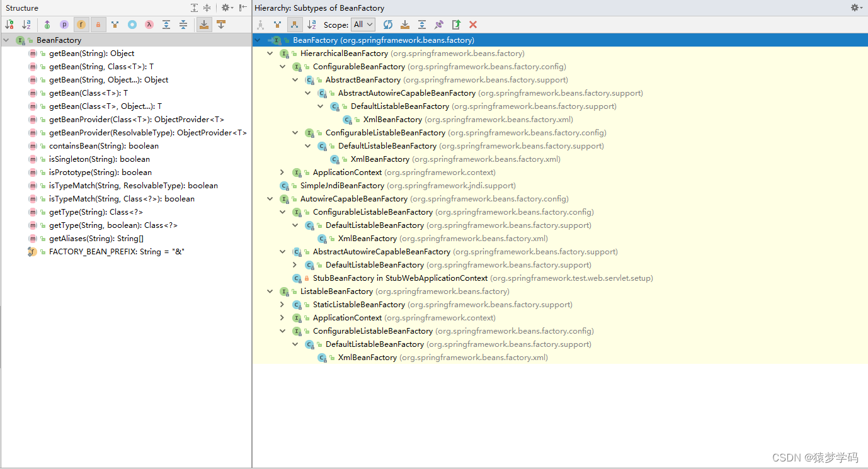Hide the Structure panel
The image size is (868, 469).
pos(243,8)
